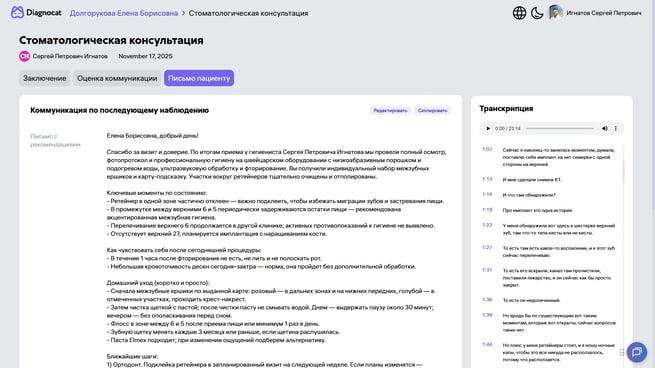Open the Игнатов Сергей Петрович account menu
This screenshot has width=655, height=368.
tap(604, 13)
